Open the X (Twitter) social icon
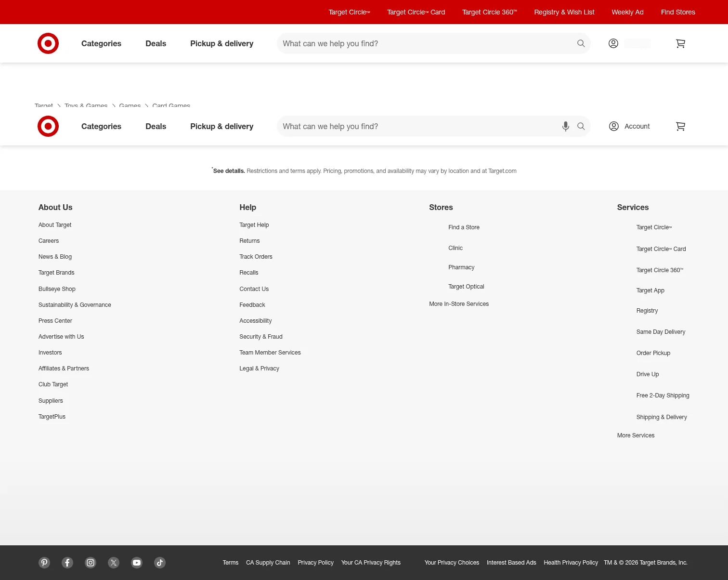Screen dimensions: 728x580 click(114, 563)
